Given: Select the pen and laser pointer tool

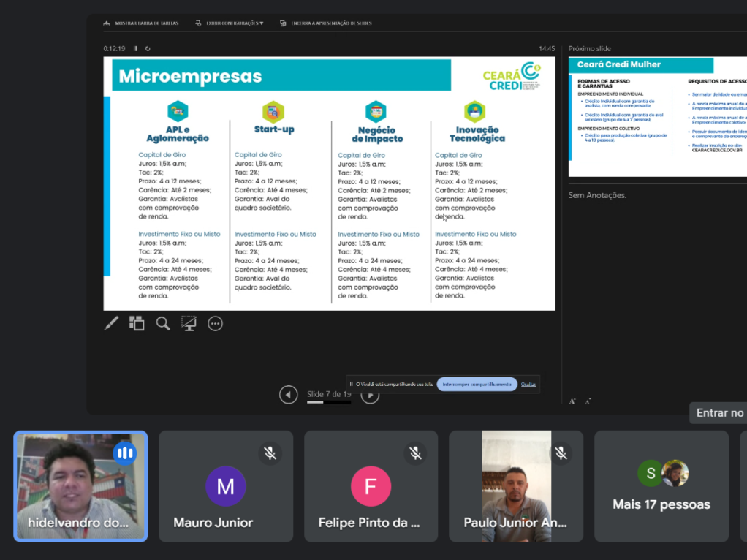Looking at the screenshot, I should [112, 324].
